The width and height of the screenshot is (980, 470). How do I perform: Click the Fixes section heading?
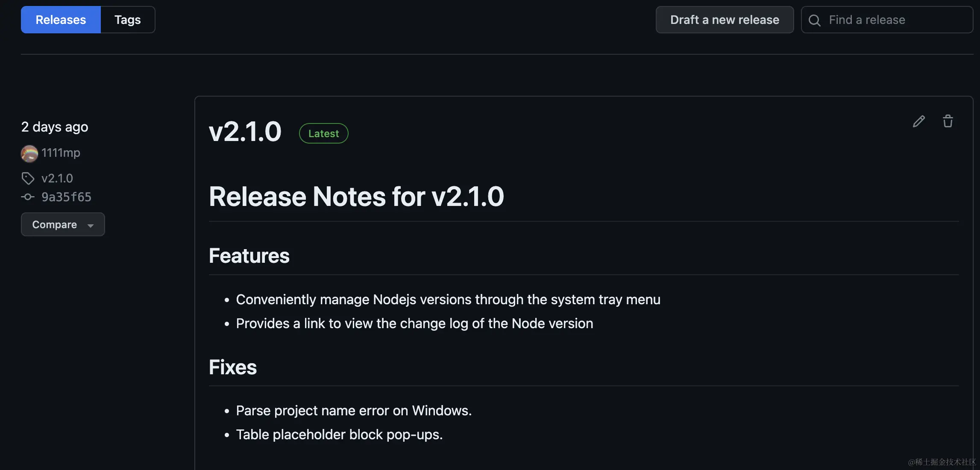pos(233,367)
